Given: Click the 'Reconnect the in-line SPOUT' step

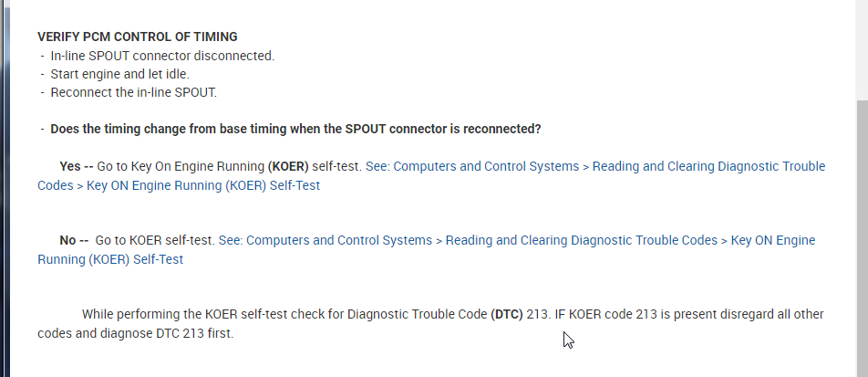Looking at the screenshot, I should coord(133,92).
